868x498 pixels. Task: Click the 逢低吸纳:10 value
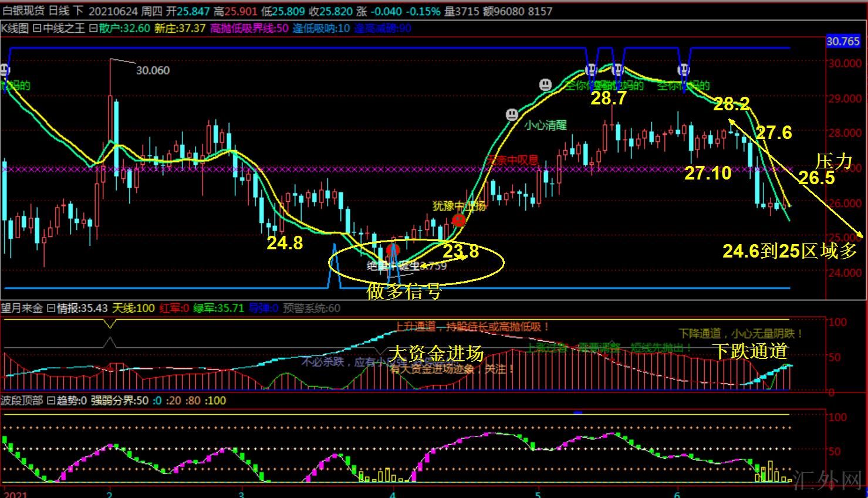pos(321,28)
